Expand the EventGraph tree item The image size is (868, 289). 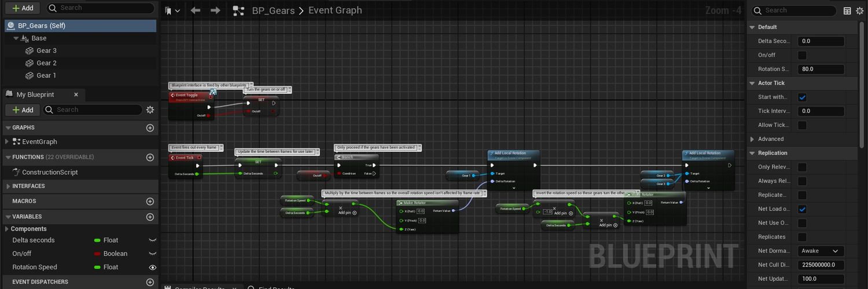coord(6,141)
